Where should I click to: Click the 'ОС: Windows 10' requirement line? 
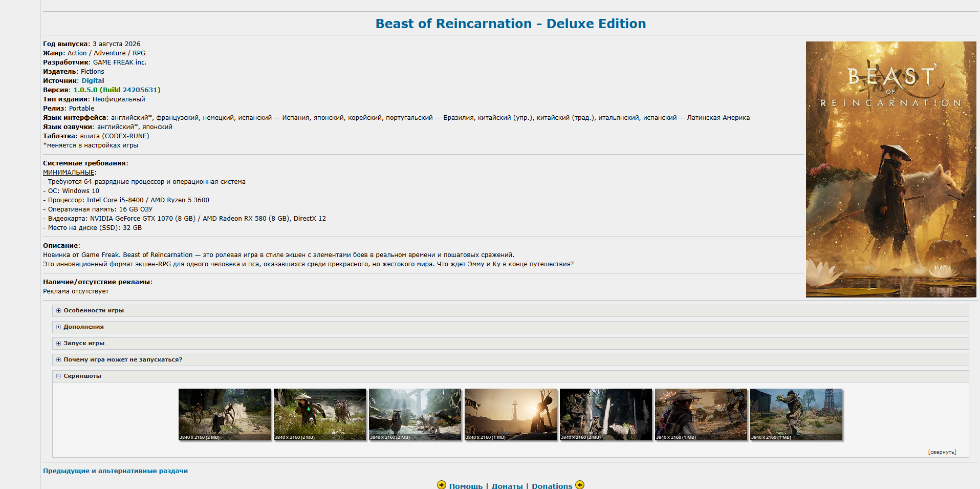(71, 191)
